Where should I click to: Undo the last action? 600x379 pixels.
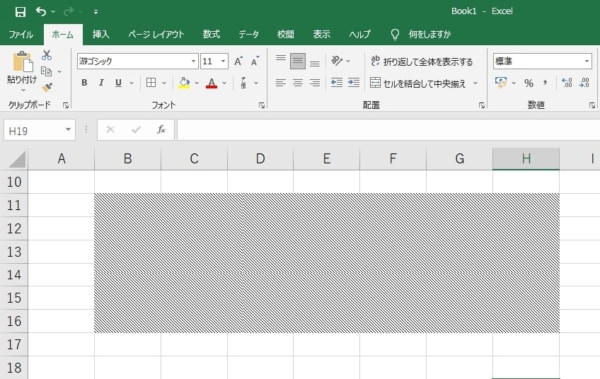(x=41, y=11)
